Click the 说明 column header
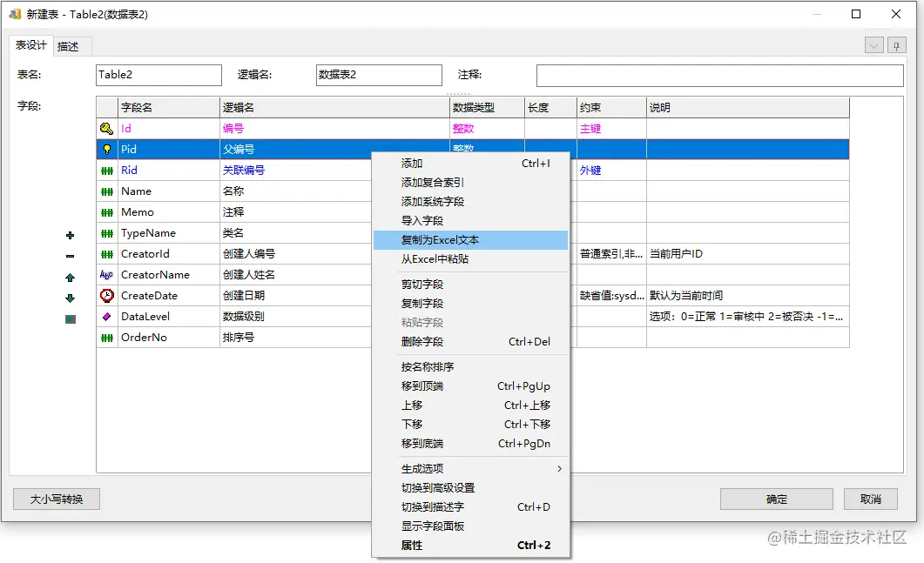 coord(748,108)
